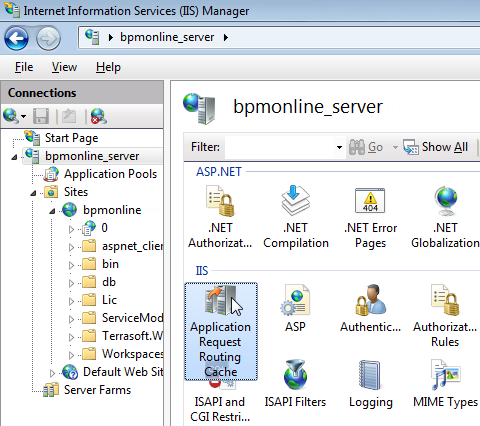
Task: Select the bpmonline site in tree
Action: coord(112,210)
